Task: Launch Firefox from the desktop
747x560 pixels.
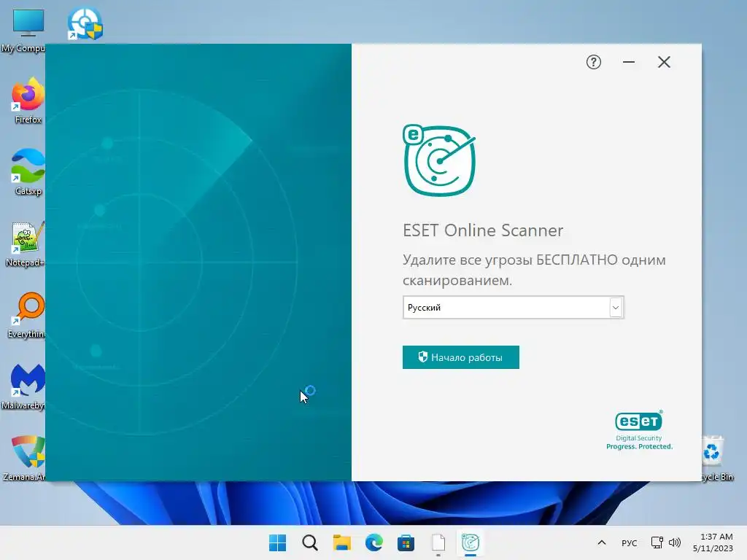Action: click(28, 101)
